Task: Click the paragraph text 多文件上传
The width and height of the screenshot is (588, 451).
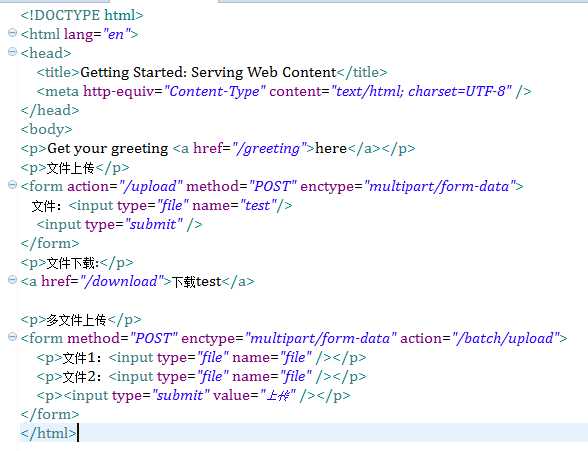Action: coord(76,320)
